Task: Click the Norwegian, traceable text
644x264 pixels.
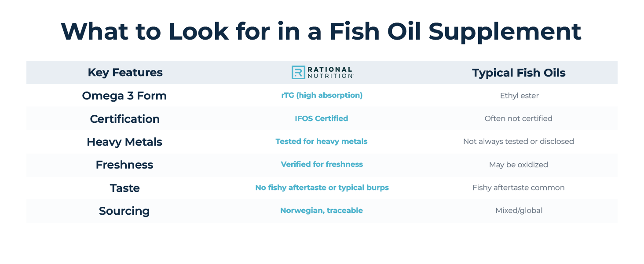Action: coord(321,210)
